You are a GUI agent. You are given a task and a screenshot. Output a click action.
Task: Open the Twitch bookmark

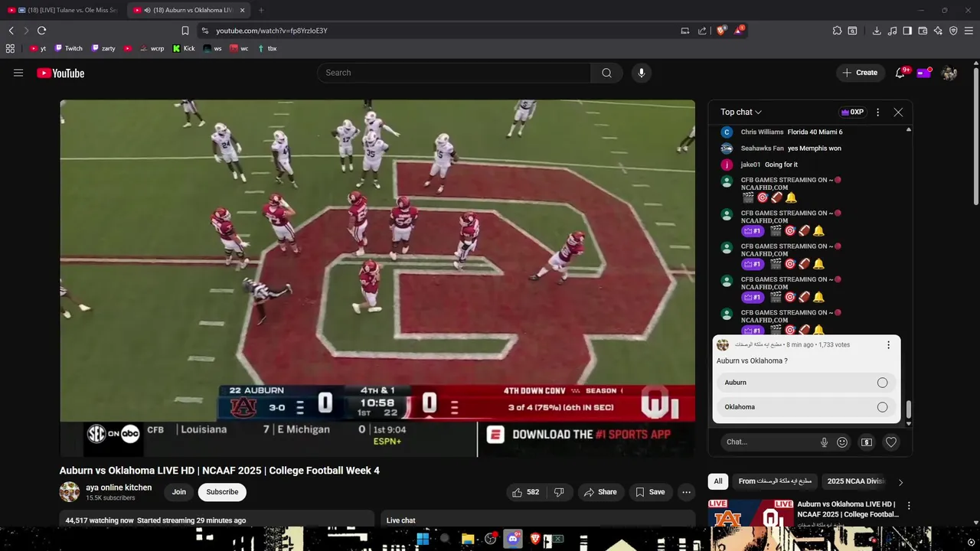point(69,48)
